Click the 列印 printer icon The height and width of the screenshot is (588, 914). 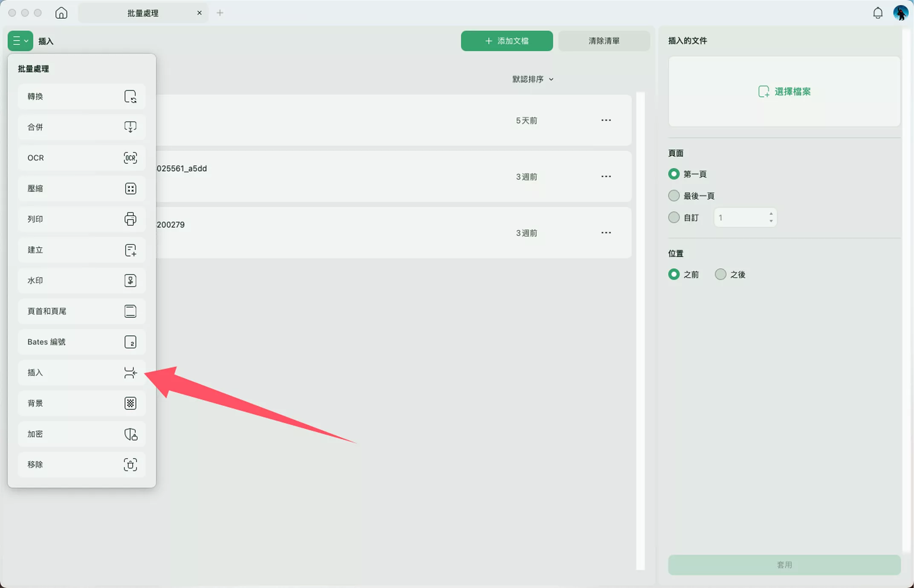point(130,219)
